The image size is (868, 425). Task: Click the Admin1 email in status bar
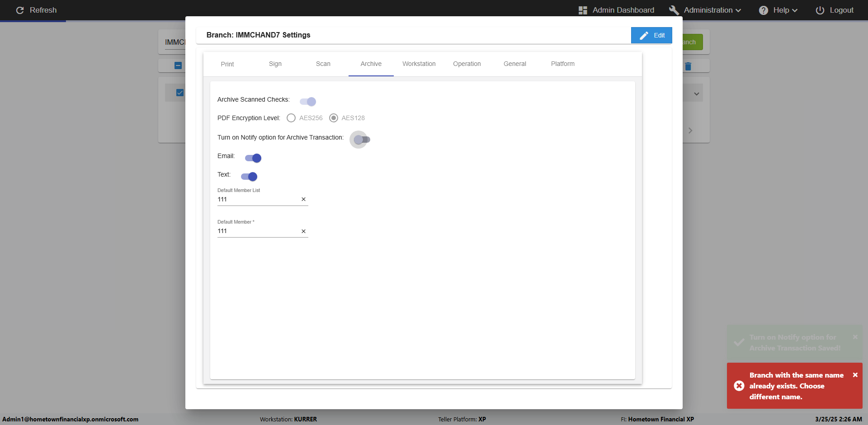(71, 419)
